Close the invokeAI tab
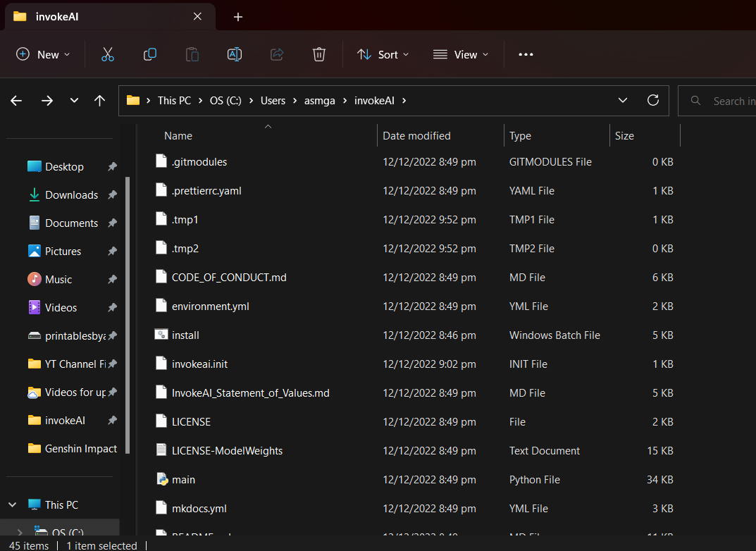Image resolution: width=756 pixels, height=551 pixels. [x=197, y=16]
